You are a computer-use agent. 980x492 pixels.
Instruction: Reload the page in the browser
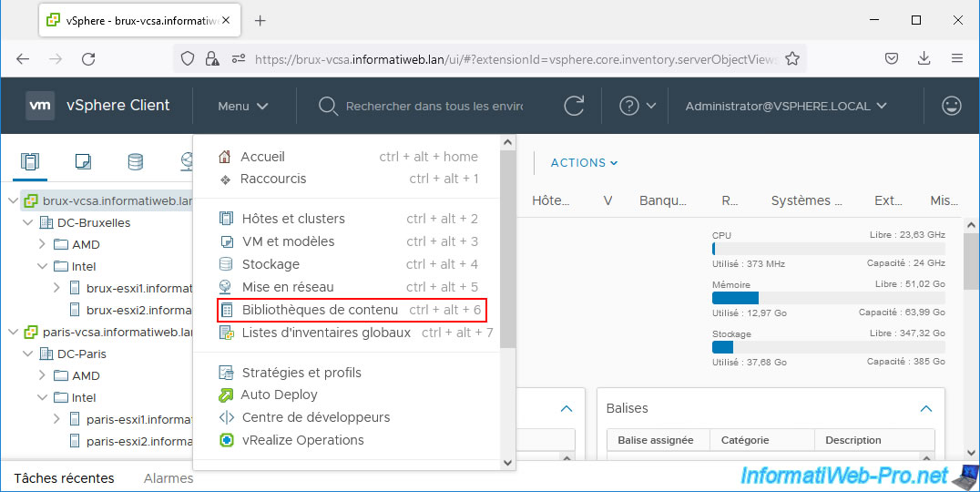point(88,58)
